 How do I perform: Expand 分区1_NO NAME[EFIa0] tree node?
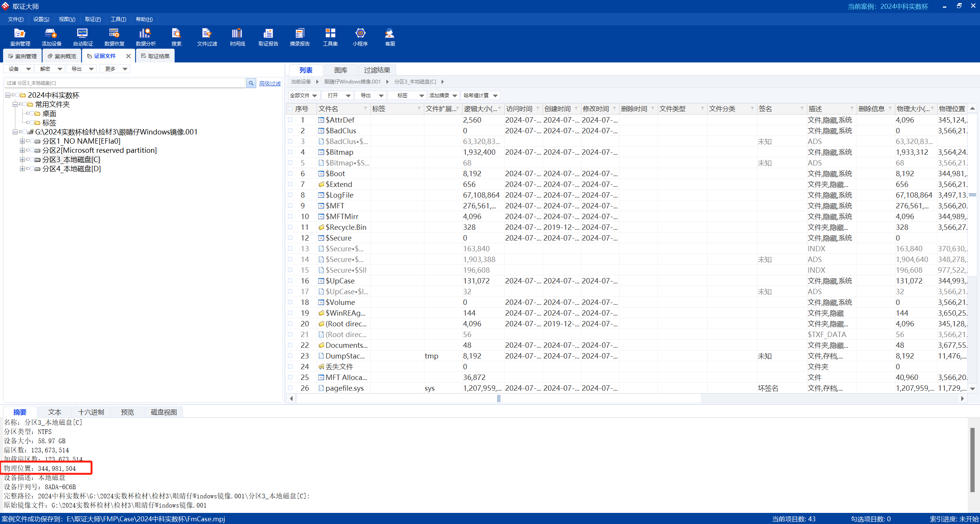[x=22, y=141]
